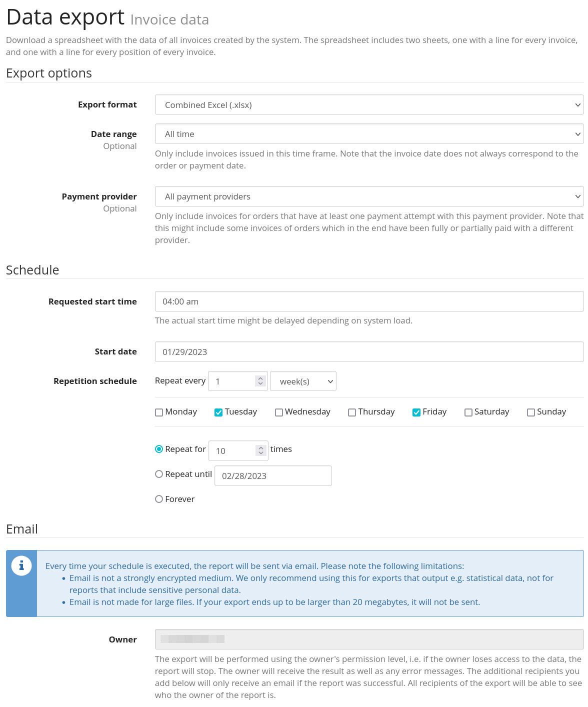Image resolution: width=588 pixels, height=707 pixels.
Task: Click the Requested start time field
Action: (369, 301)
